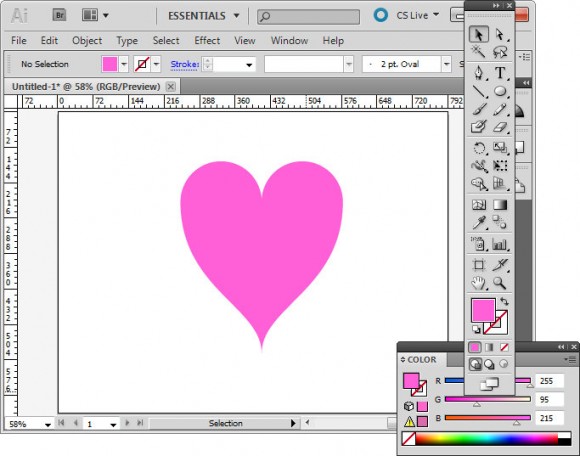Select the Pencil tool

click(500, 109)
